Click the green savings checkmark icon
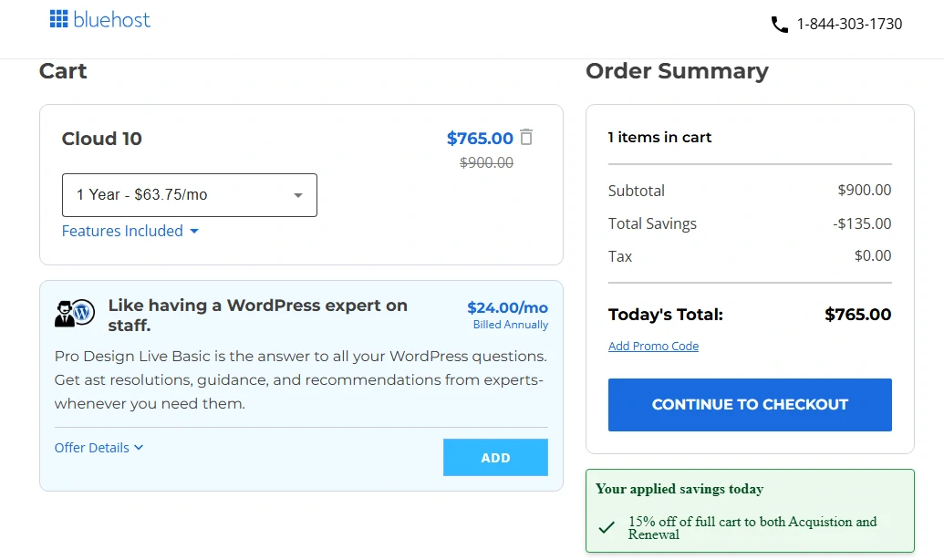 click(x=607, y=527)
